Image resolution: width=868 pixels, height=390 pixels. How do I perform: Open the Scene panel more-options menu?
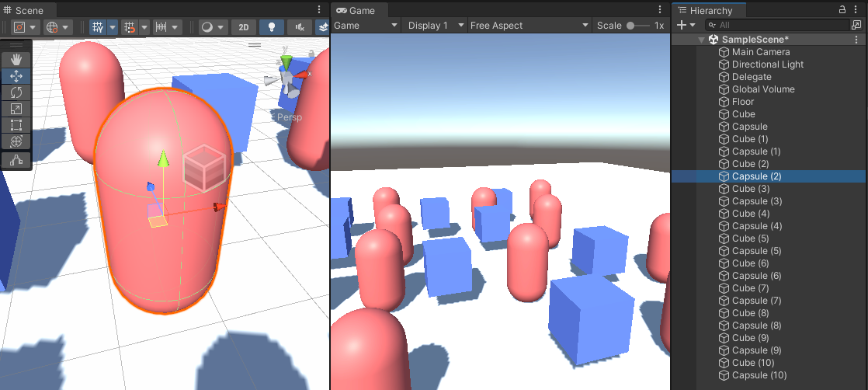coord(319,10)
